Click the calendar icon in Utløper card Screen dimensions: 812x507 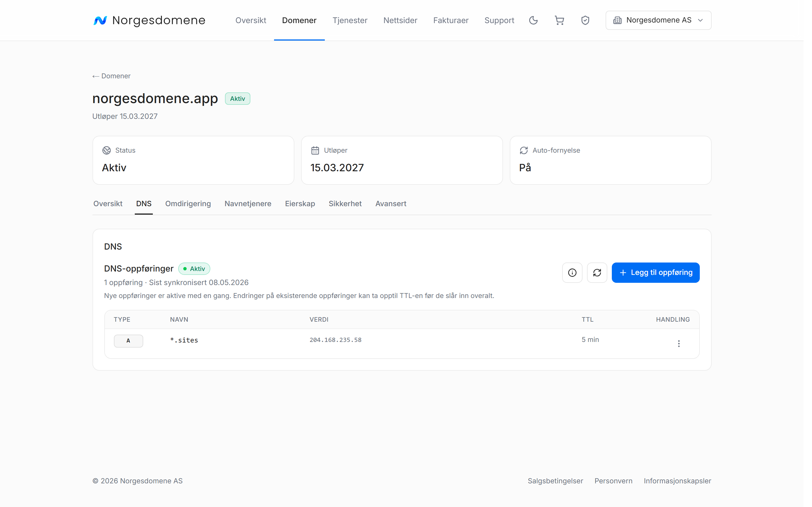coord(315,150)
